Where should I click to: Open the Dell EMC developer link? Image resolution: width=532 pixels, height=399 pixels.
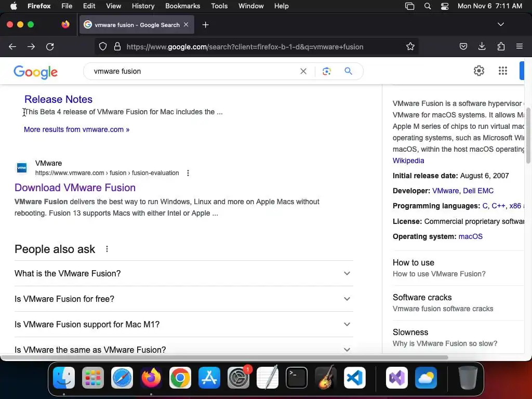coord(478,191)
